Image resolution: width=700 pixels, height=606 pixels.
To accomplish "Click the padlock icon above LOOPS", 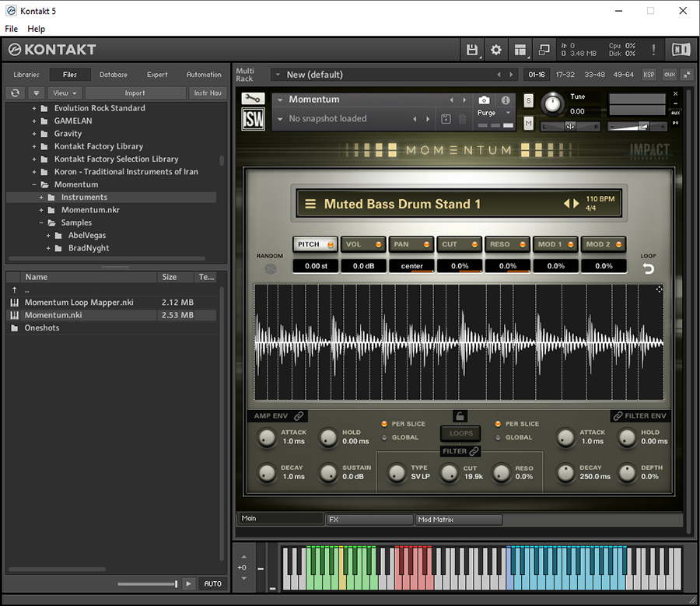I will click(460, 416).
